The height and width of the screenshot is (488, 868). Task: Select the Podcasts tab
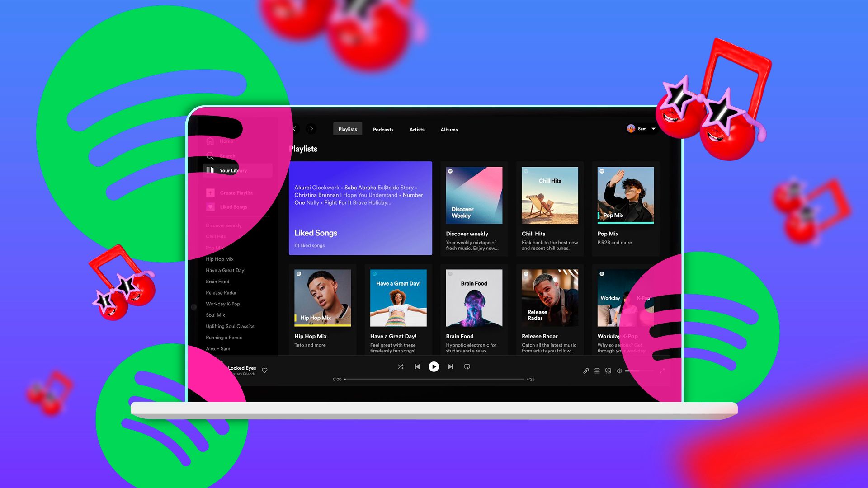click(x=383, y=129)
